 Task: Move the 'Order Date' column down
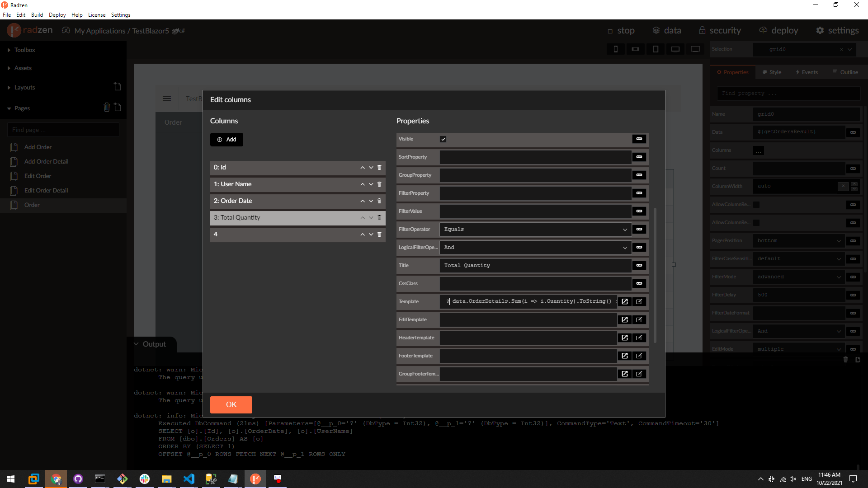[x=371, y=201]
